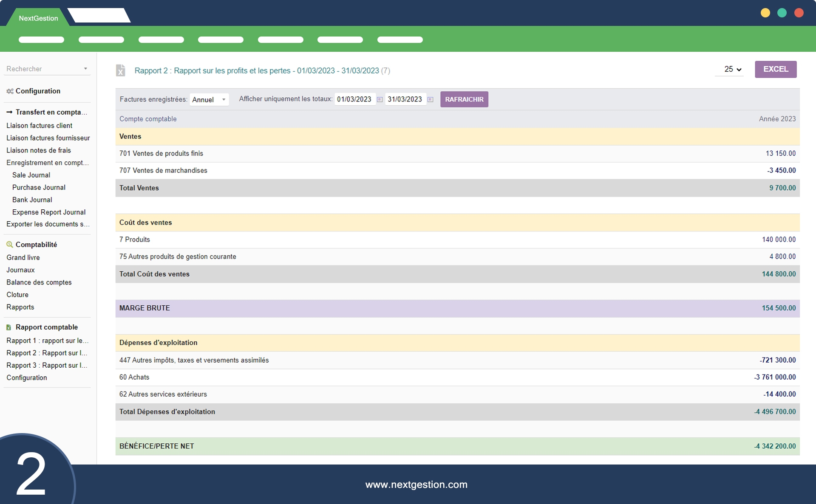Click the Configuration gears icon in sidebar
Viewport: 816px width, 504px height.
[10, 91]
